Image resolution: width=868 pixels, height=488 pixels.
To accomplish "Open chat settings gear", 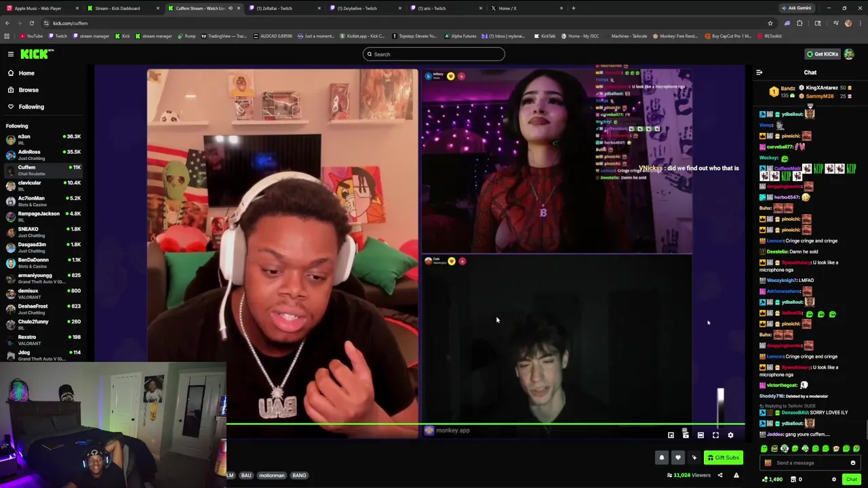I will pyautogui.click(x=834, y=480).
